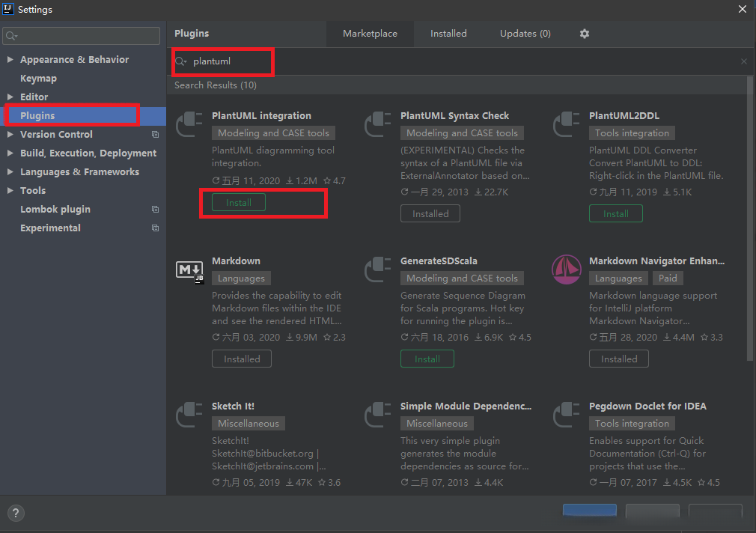
Task: Expand Appearance & Behavior tree node
Action: pos(10,59)
